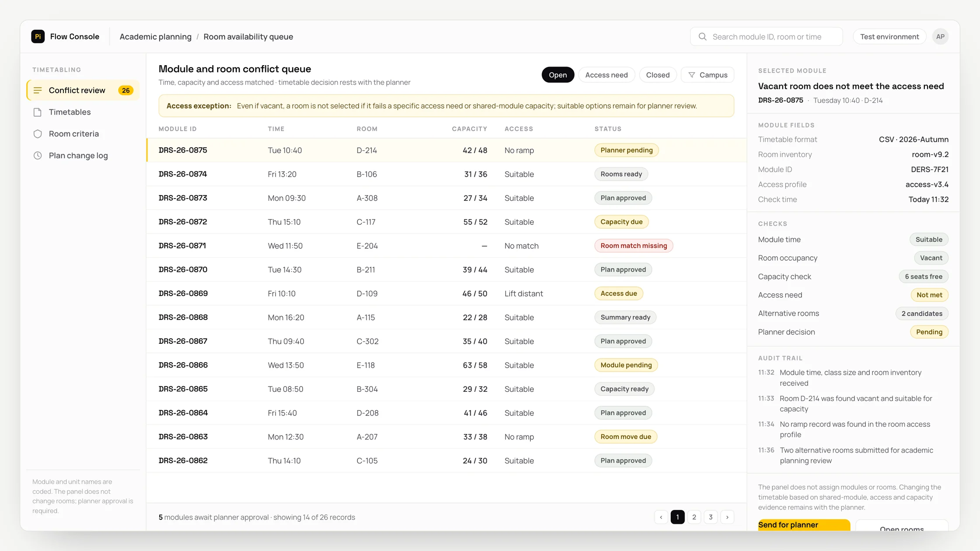980x551 pixels.
Task: Open Timetables in the sidebar
Action: point(83,112)
